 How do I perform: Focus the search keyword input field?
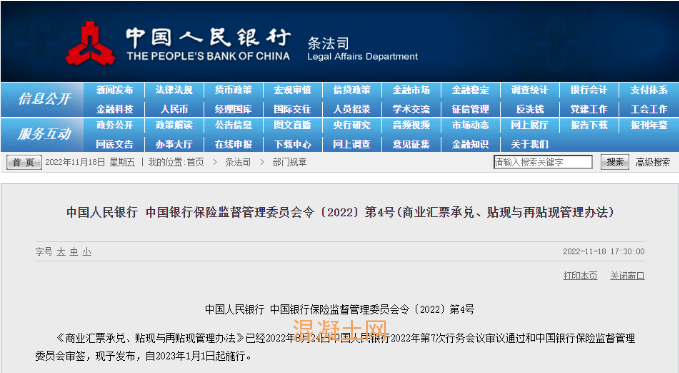click(x=543, y=162)
